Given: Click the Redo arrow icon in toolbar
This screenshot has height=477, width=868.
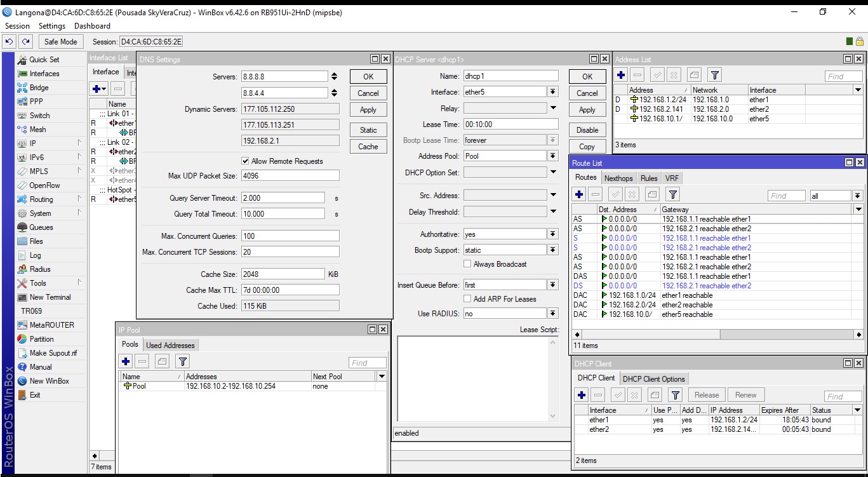Looking at the screenshot, I should click(25, 42).
